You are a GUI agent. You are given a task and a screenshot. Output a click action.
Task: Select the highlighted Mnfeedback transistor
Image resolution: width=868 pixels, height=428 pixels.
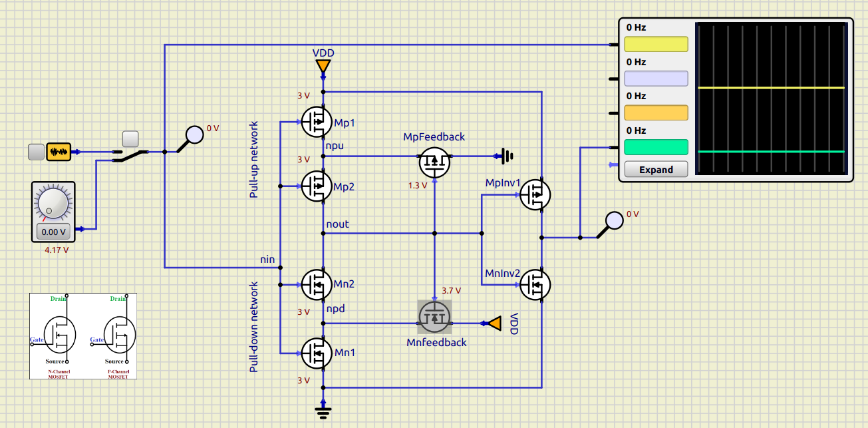[434, 317]
